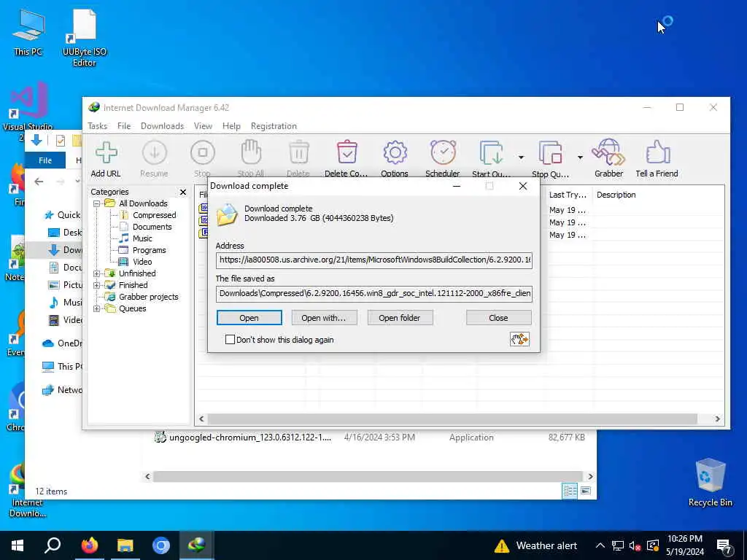Image resolution: width=747 pixels, height=560 pixels.
Task: Click the Open folder button
Action: 400,318
